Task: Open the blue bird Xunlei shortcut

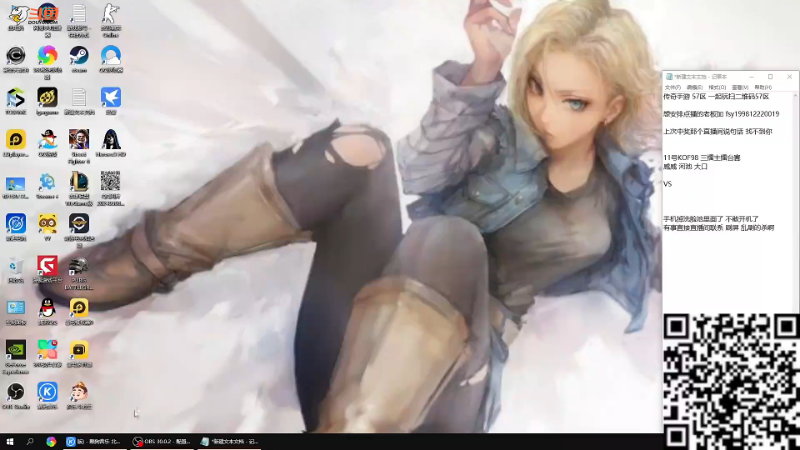Action: [x=111, y=97]
